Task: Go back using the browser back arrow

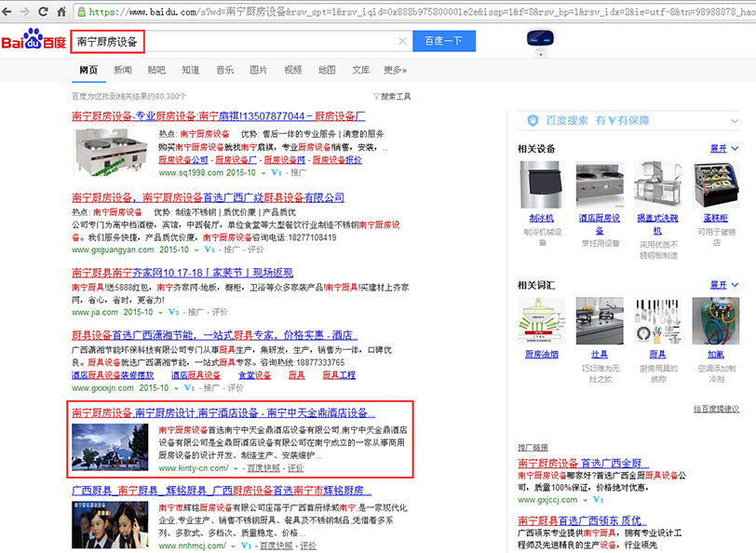Action: tap(7, 11)
